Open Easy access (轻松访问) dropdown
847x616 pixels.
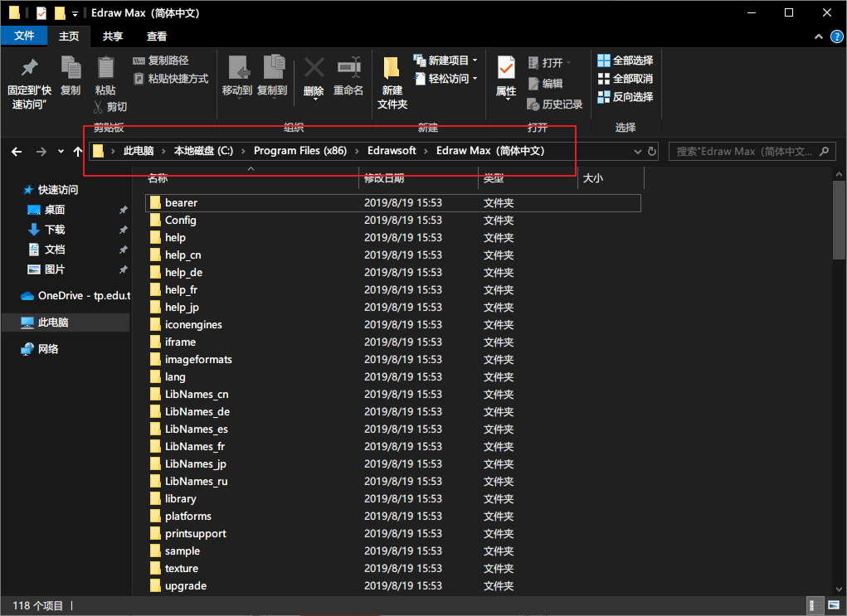pyautogui.click(x=446, y=79)
